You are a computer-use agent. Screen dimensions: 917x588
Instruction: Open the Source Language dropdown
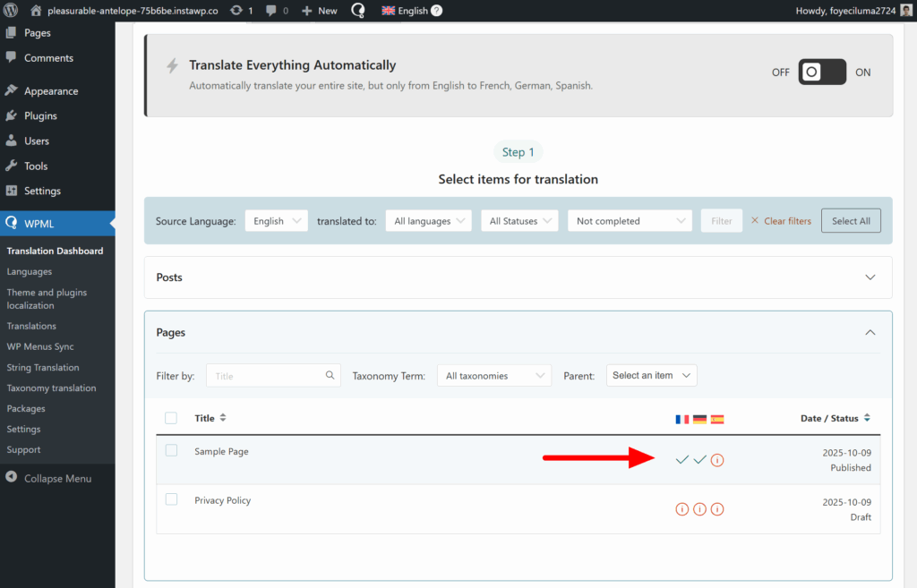[276, 220]
